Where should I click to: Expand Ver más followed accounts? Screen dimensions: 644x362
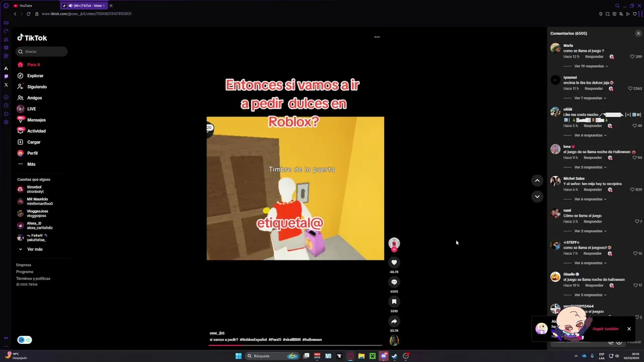coord(31,249)
